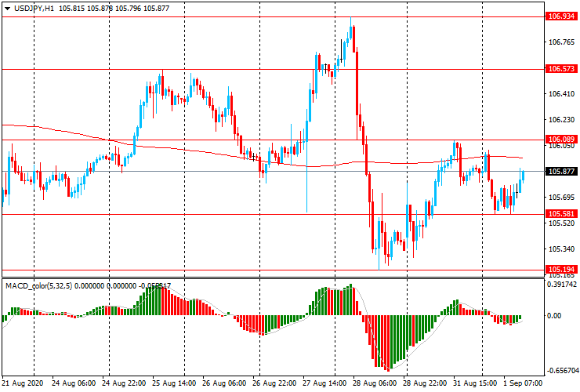Open the chart menu triangle beside USDJPY,H1

click(7, 9)
